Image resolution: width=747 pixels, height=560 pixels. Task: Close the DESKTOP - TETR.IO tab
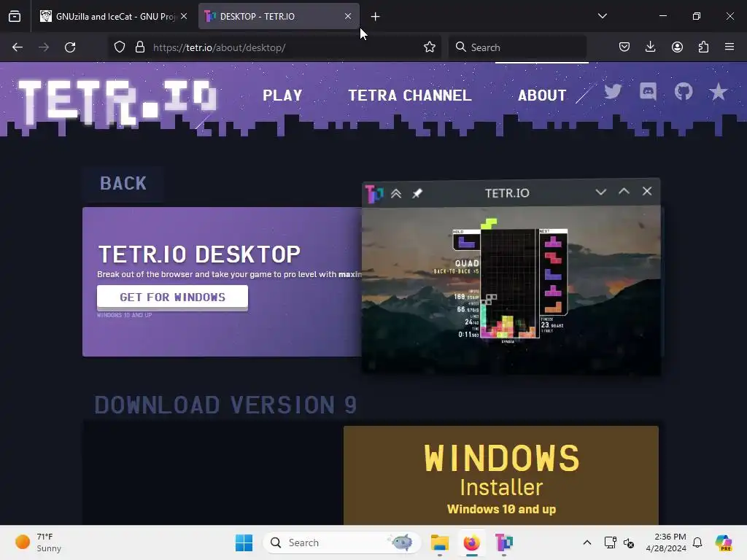348,16
